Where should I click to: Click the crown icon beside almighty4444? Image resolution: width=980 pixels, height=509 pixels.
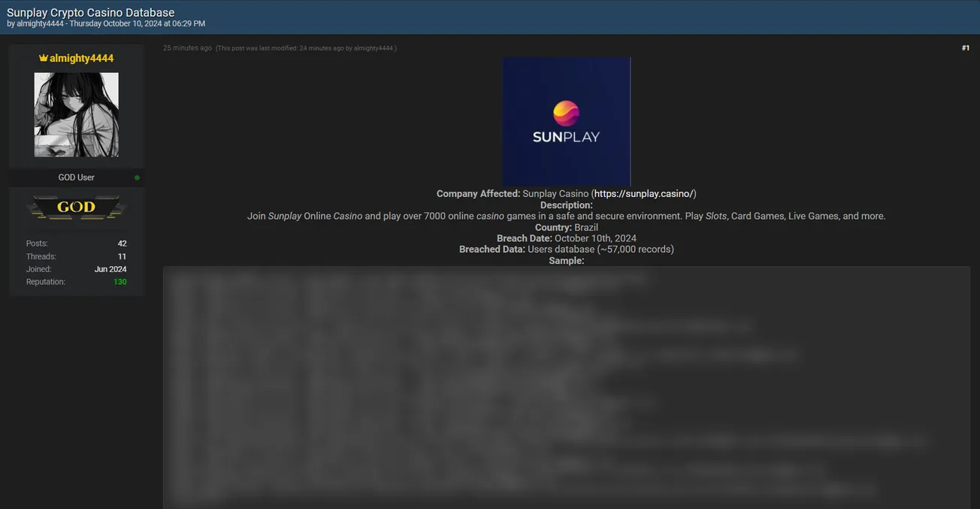44,59
